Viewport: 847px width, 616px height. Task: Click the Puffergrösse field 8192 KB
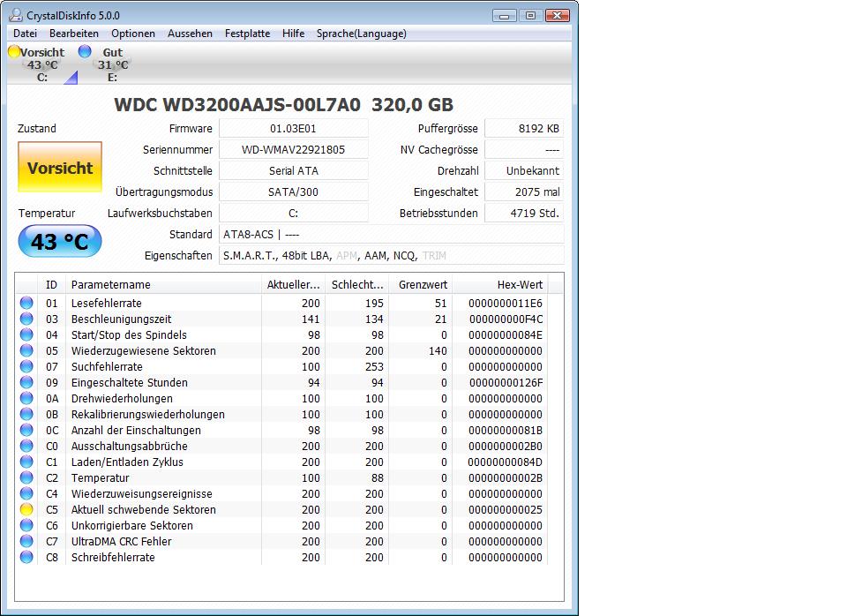(524, 129)
